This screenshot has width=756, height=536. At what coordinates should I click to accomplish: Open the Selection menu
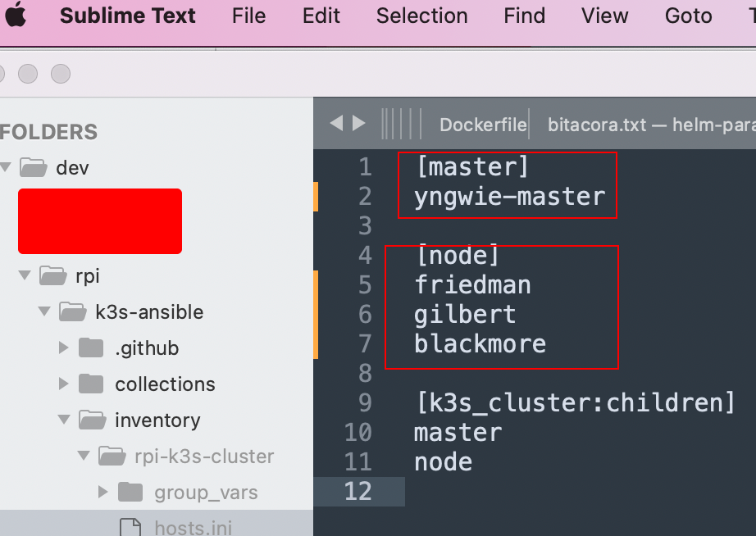[421, 16]
